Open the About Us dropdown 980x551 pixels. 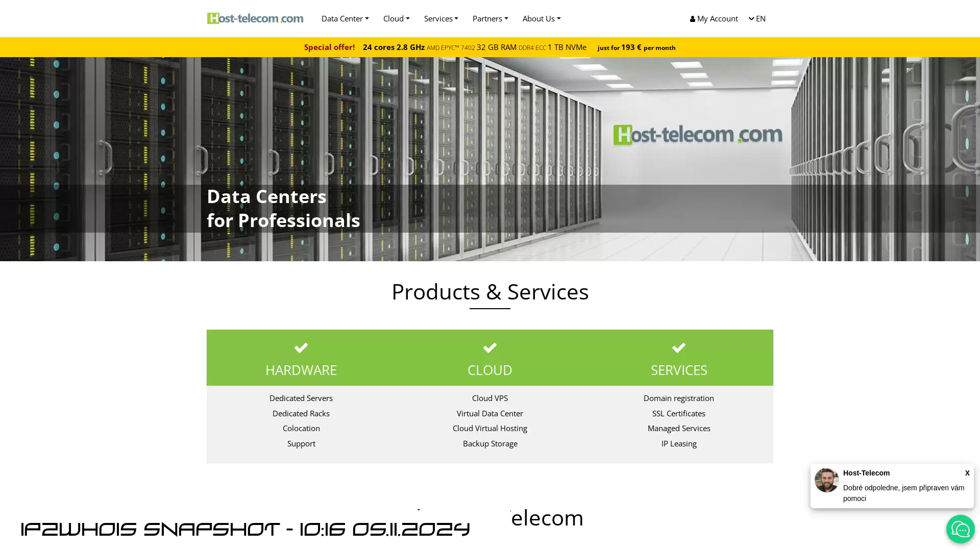(x=541, y=18)
